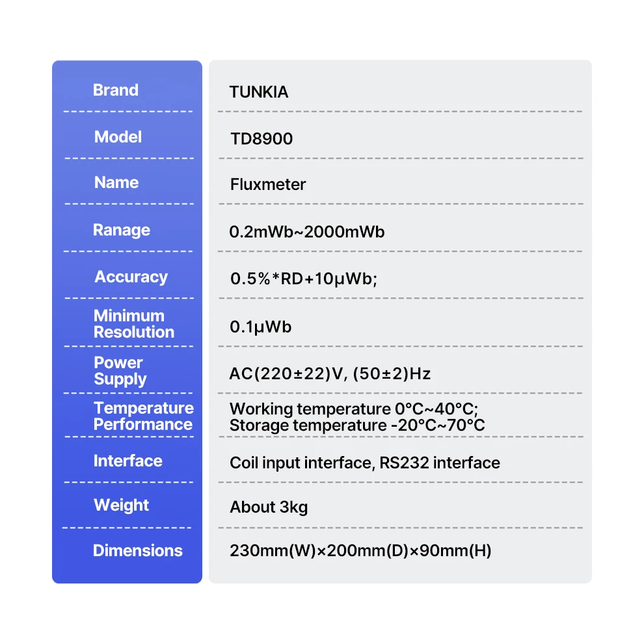Viewport: 644px width, 644px height.
Task: Click the Brand label in blue column
Action: 116,90
